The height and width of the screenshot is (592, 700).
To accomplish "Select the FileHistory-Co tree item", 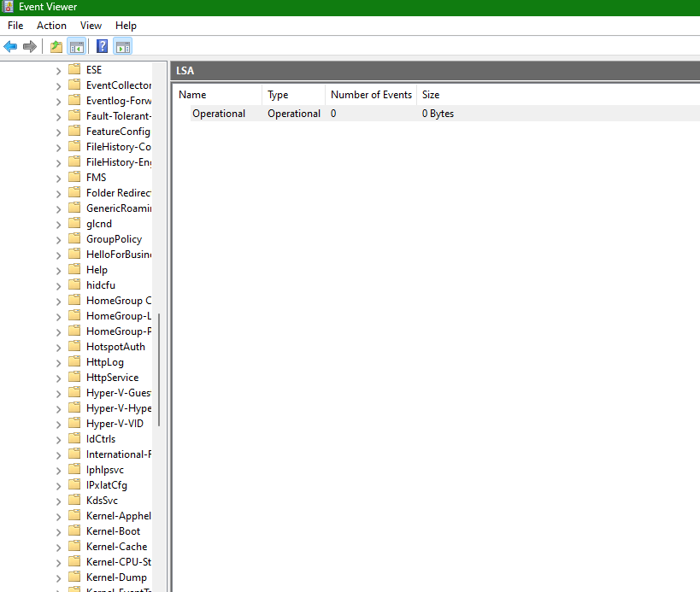I will (x=118, y=146).
